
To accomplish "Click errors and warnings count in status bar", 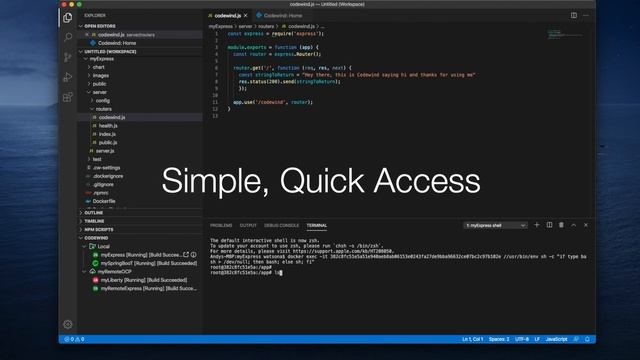I will [74, 339].
